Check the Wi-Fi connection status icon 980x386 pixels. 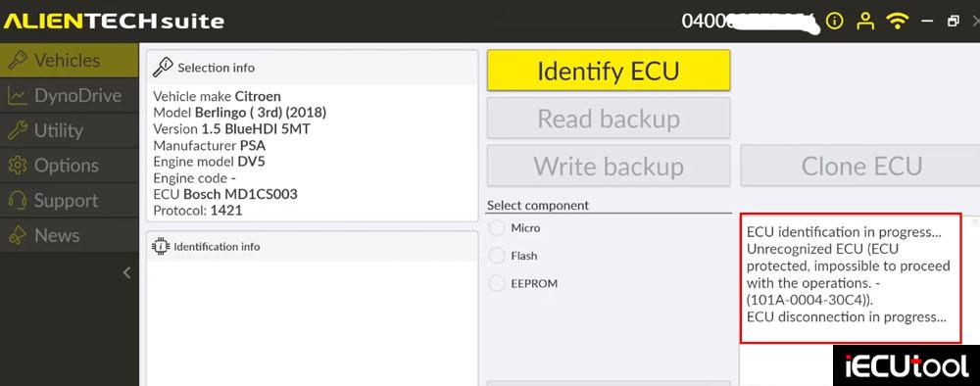point(898,22)
